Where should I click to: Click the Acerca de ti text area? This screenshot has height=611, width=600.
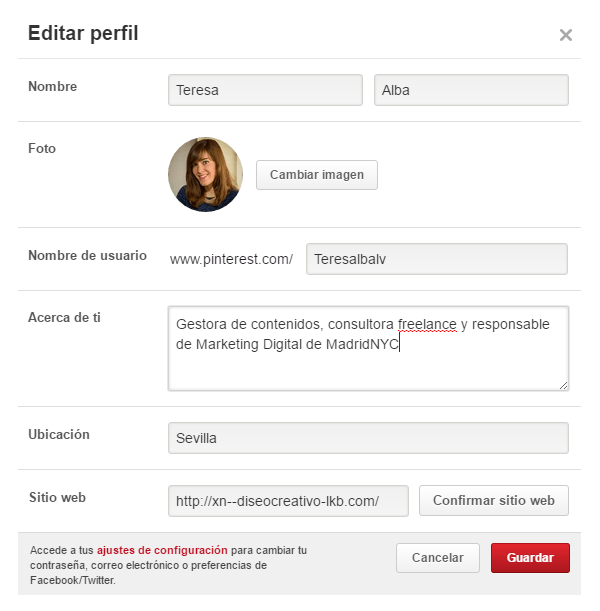pyautogui.click(x=369, y=348)
